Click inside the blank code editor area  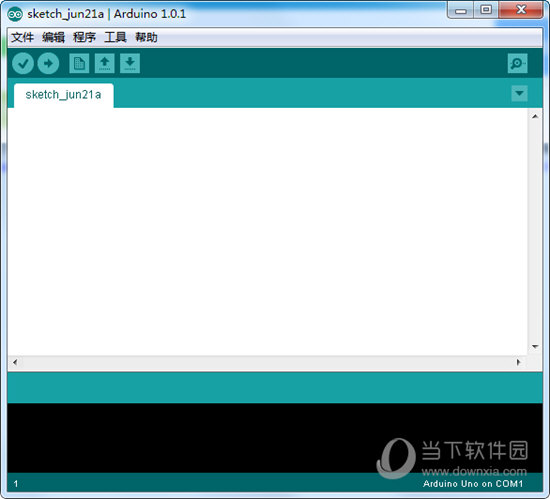[x=268, y=231]
